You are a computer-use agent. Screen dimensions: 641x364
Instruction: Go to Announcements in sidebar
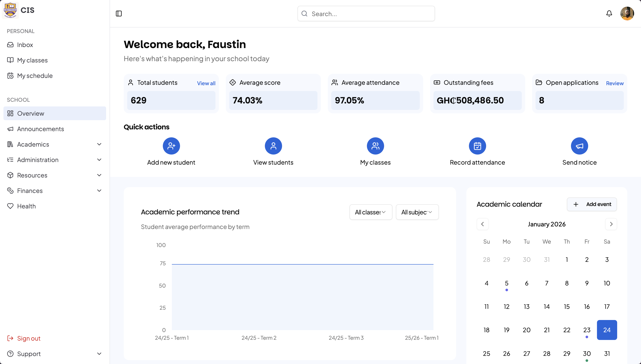(x=41, y=129)
